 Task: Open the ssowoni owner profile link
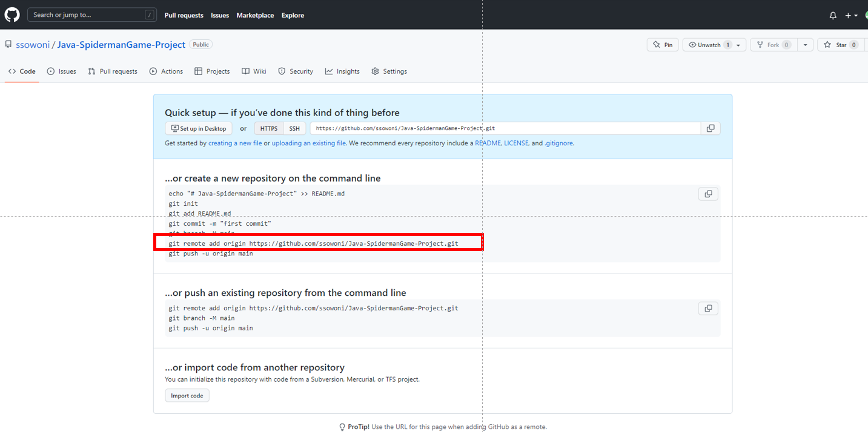[x=33, y=45]
